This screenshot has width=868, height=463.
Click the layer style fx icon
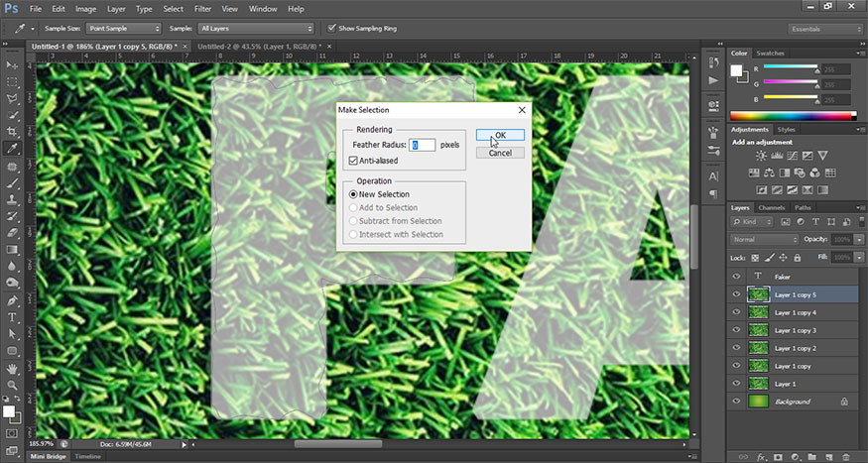(762, 457)
